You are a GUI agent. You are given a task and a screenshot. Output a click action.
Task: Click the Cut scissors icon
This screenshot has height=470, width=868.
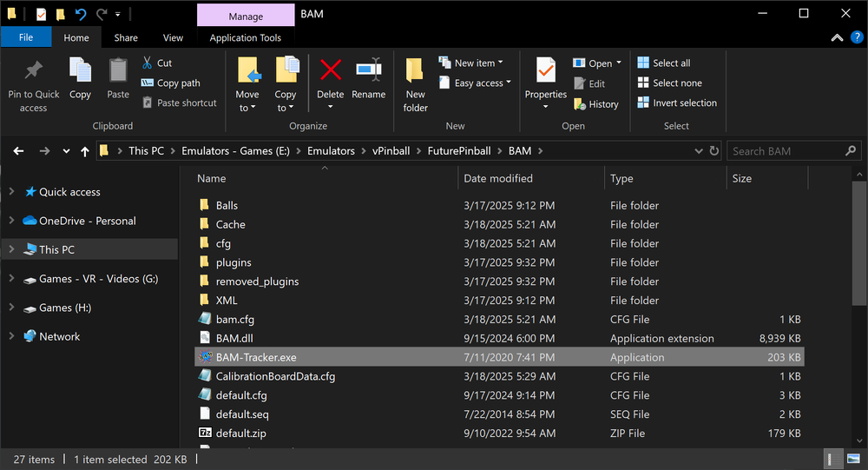pyautogui.click(x=147, y=63)
